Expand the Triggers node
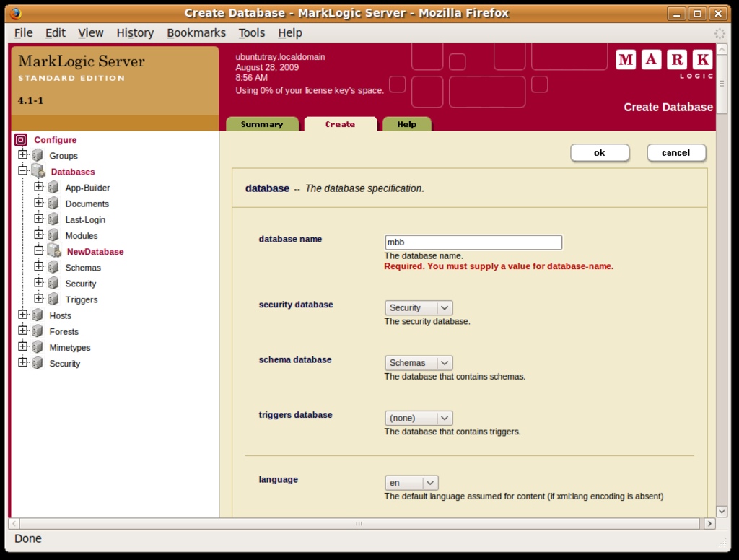Image resolution: width=739 pixels, height=560 pixels. point(39,298)
